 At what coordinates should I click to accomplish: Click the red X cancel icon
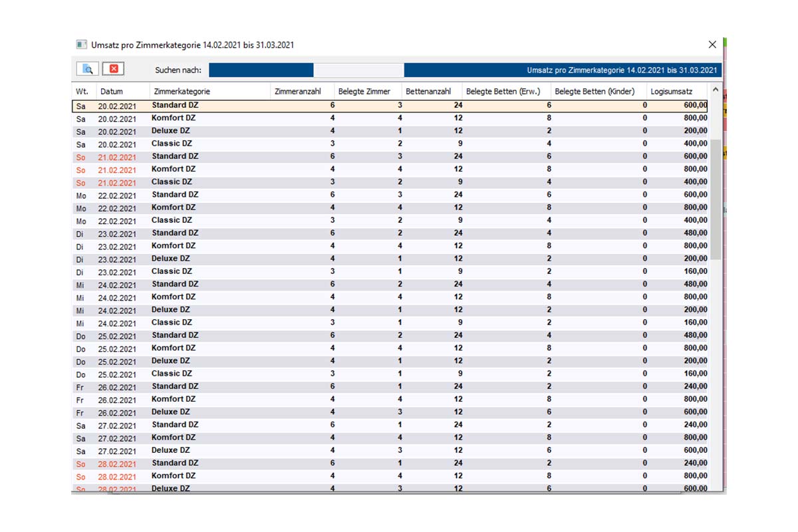pyautogui.click(x=113, y=69)
